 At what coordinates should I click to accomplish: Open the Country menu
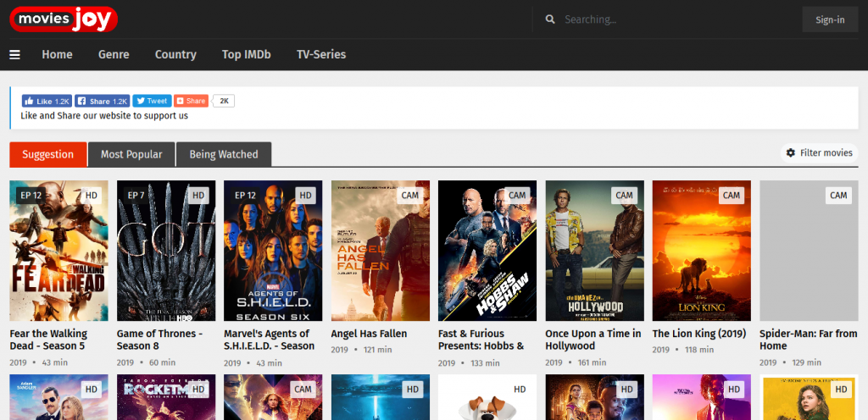tap(175, 55)
